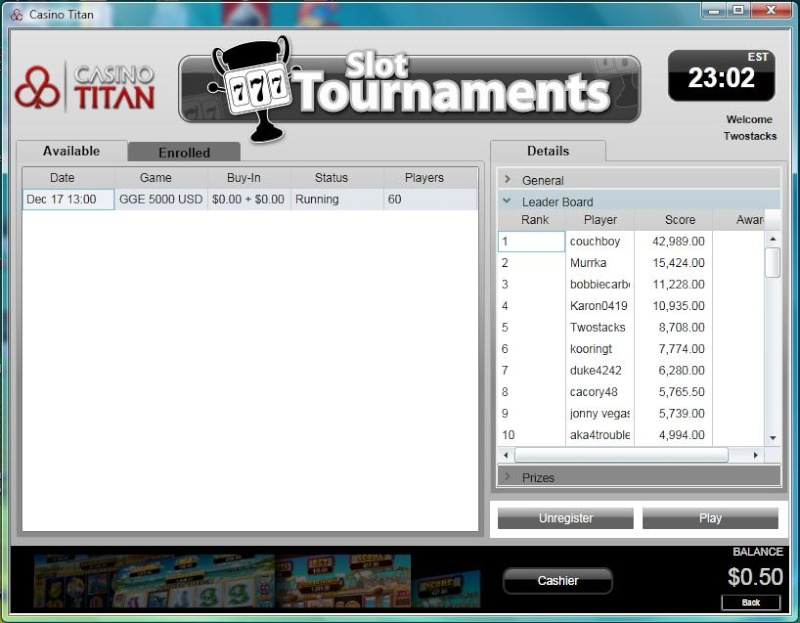Switch to the Available tab

(x=71, y=151)
